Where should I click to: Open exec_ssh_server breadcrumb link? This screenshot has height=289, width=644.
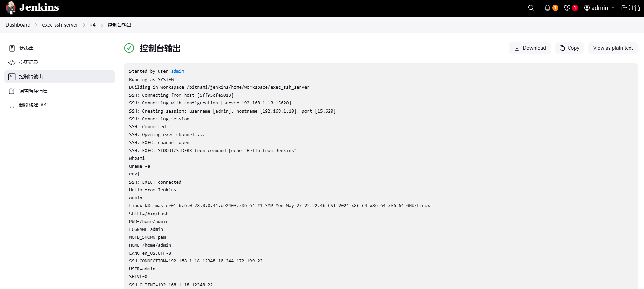point(60,25)
